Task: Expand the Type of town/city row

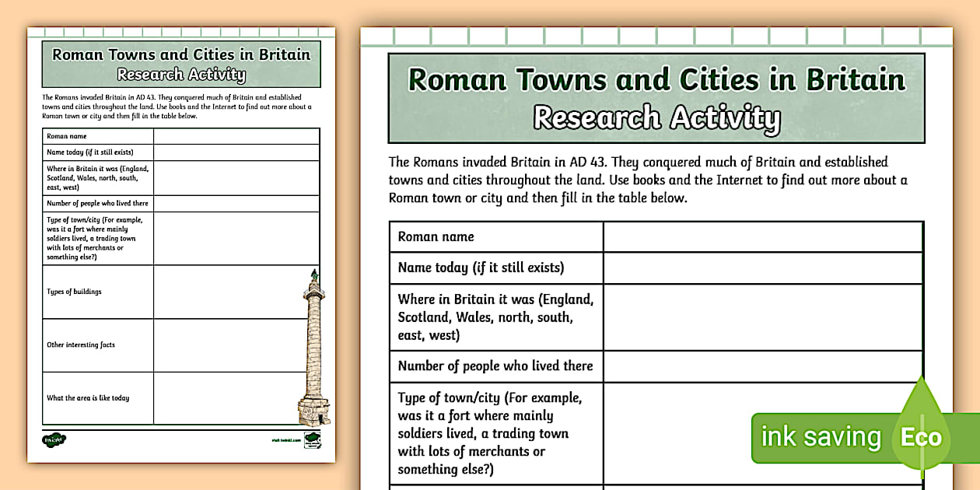Action: tap(489, 433)
